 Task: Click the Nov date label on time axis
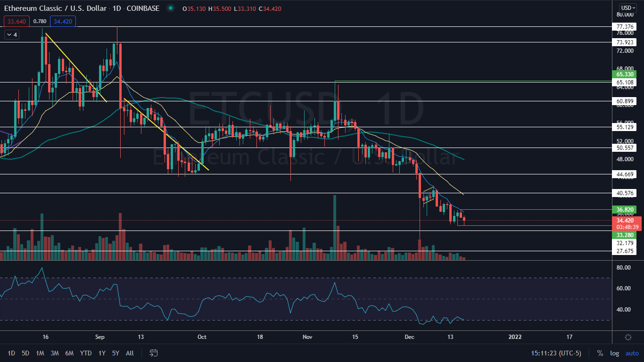(307, 337)
